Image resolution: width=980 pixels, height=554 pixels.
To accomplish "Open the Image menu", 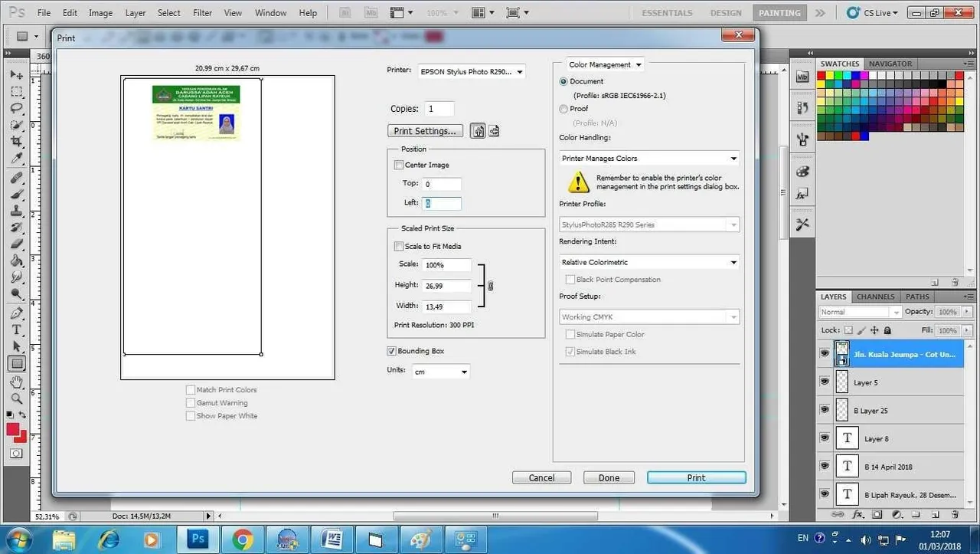I will pyautogui.click(x=100, y=13).
